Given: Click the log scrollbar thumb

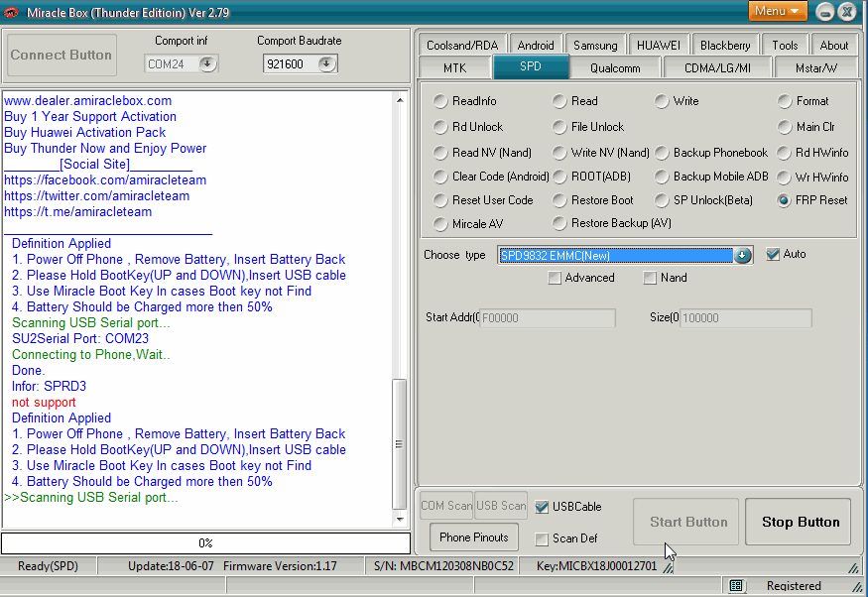Looking at the screenshot, I should click(399, 443).
